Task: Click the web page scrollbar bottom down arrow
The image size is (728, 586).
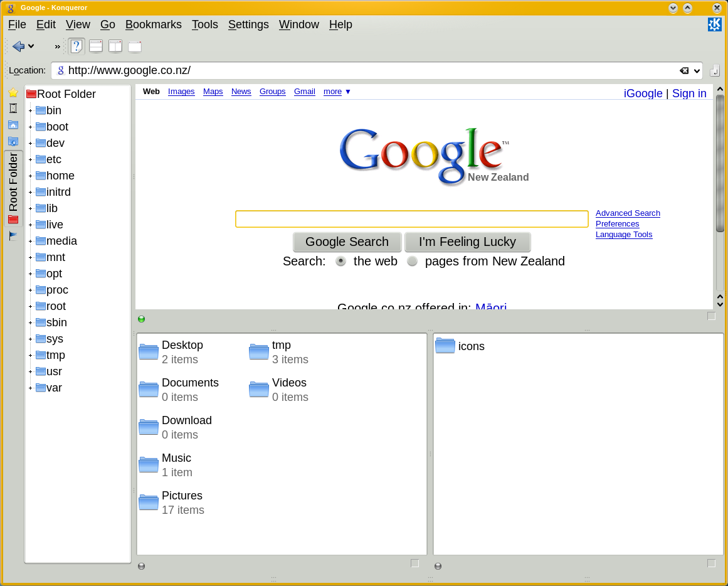Action: [720, 304]
